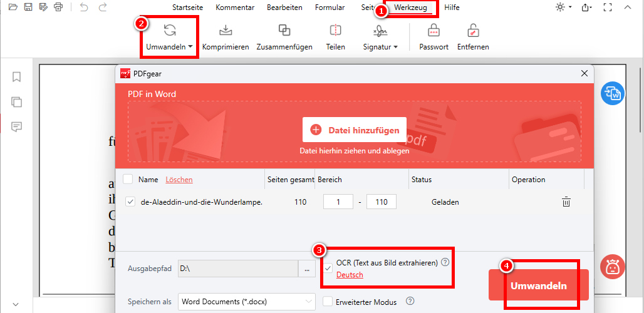Click the Geladen status text
The width and height of the screenshot is (644, 313).
pos(445,202)
